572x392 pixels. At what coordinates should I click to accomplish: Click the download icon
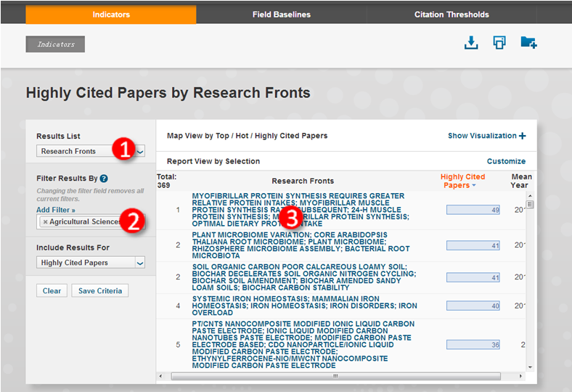click(x=472, y=43)
